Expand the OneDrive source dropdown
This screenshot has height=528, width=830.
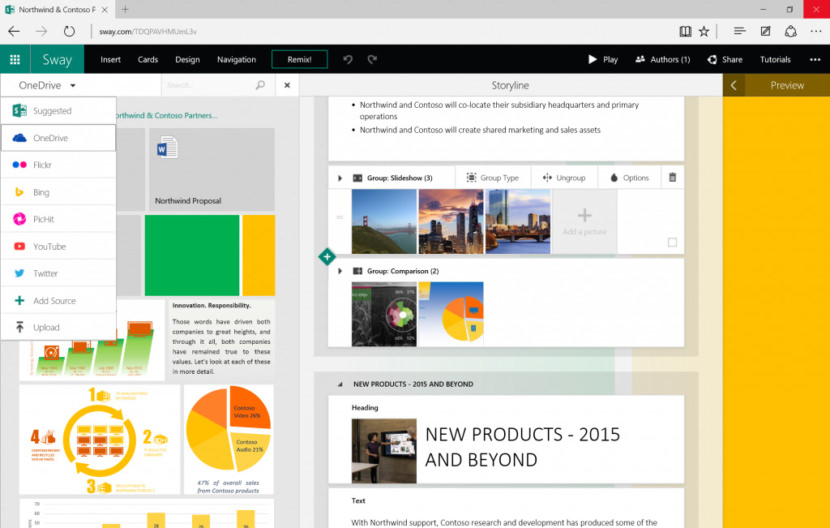click(x=47, y=85)
